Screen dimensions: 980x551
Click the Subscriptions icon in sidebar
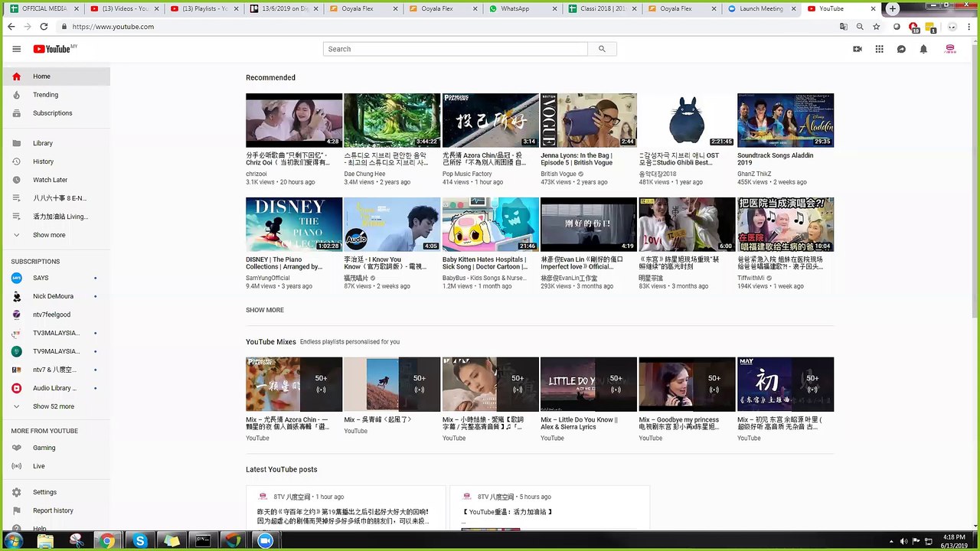pyautogui.click(x=17, y=113)
